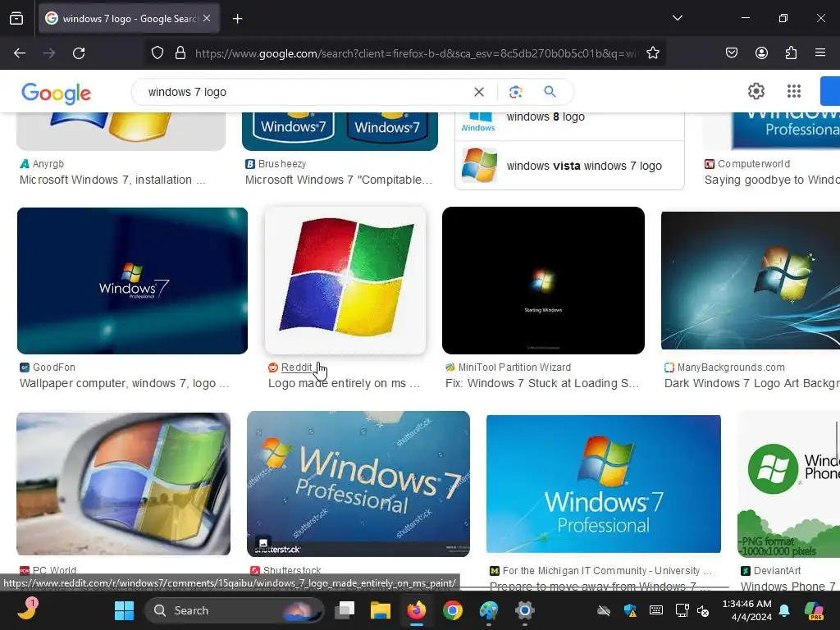The height and width of the screenshot is (630, 840).
Task: Open the DeviantArt Windows Phone thumbnail
Action: [788, 486]
